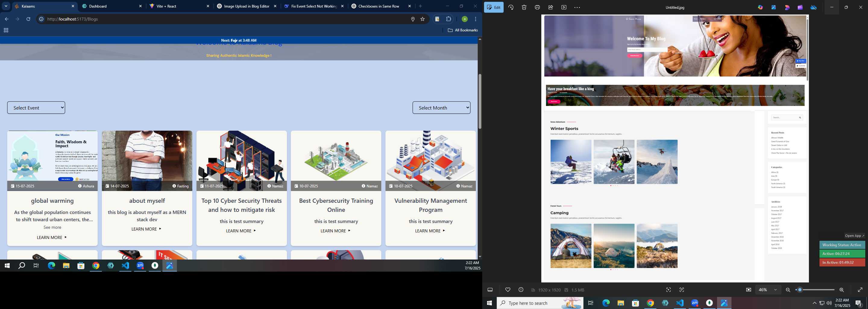
Task: Zoom in with the plus magnifier icon
Action: click(841, 290)
